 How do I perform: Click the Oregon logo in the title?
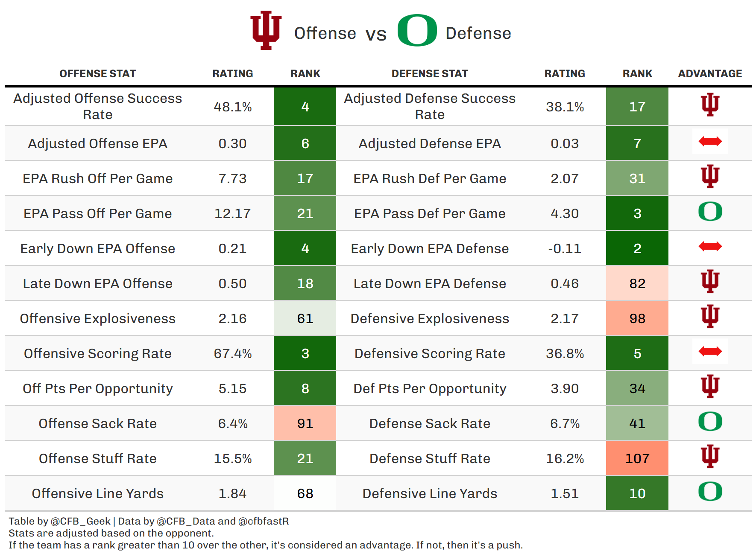[417, 30]
